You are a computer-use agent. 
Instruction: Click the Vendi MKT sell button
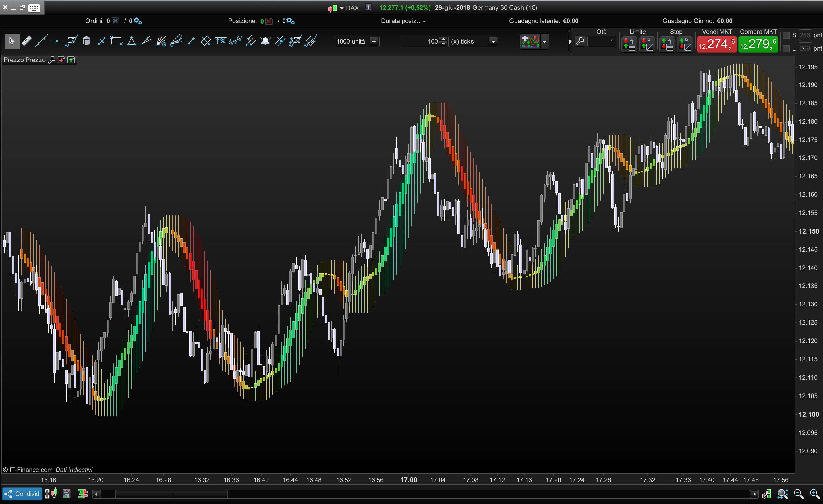(x=716, y=44)
